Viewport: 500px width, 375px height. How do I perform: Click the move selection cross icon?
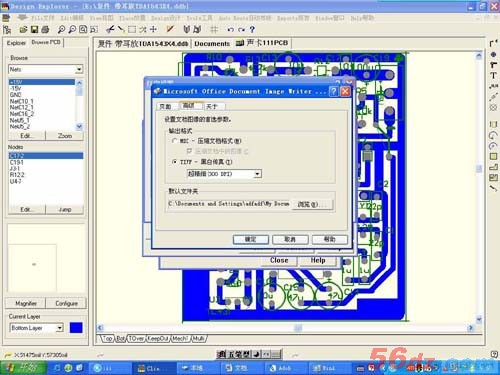[153, 30]
